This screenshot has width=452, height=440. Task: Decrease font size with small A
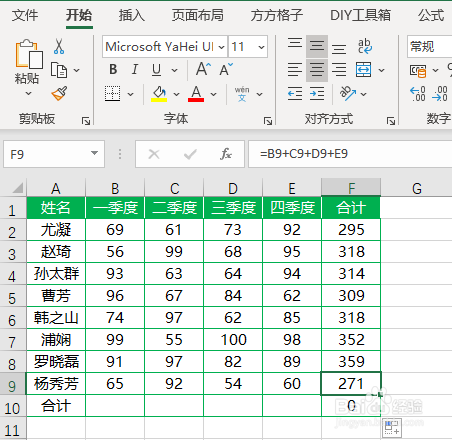tap(226, 69)
